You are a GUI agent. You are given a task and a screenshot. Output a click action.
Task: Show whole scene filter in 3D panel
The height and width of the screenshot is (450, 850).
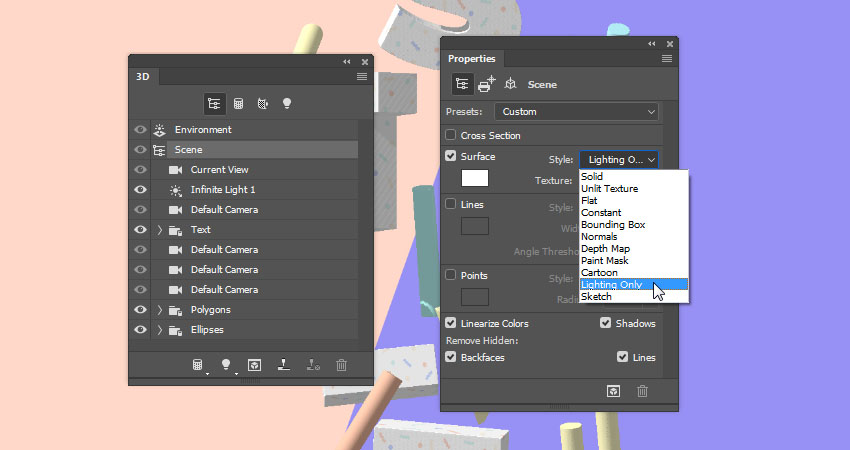click(x=215, y=104)
